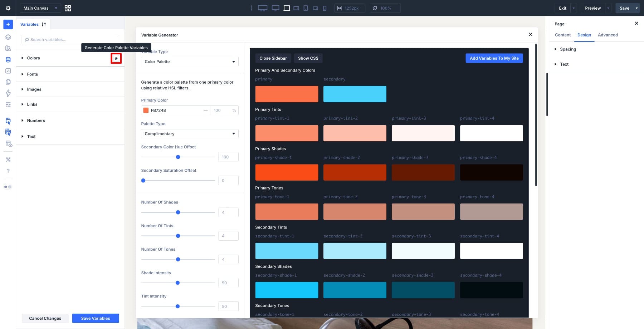Image resolution: width=644 pixels, height=329 pixels.
Task: Open the Exit button dropdown arrow
Action: (x=574, y=8)
